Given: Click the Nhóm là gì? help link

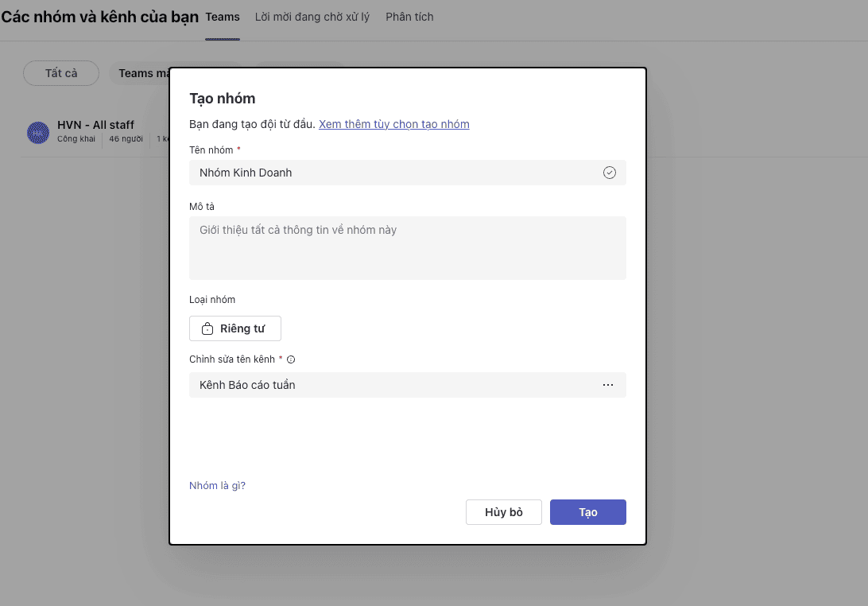Looking at the screenshot, I should (217, 486).
